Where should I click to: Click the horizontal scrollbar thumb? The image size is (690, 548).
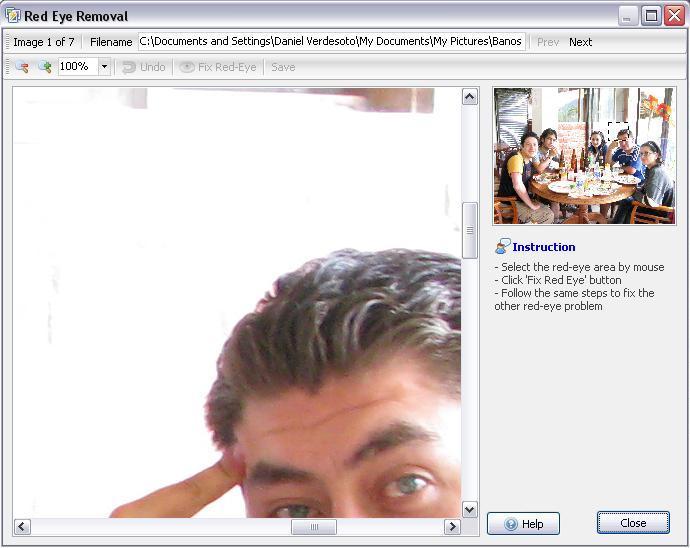coord(314,527)
